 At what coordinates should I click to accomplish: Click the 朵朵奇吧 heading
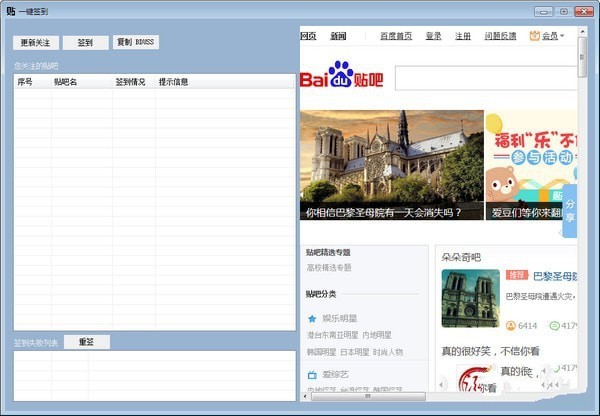(x=461, y=257)
